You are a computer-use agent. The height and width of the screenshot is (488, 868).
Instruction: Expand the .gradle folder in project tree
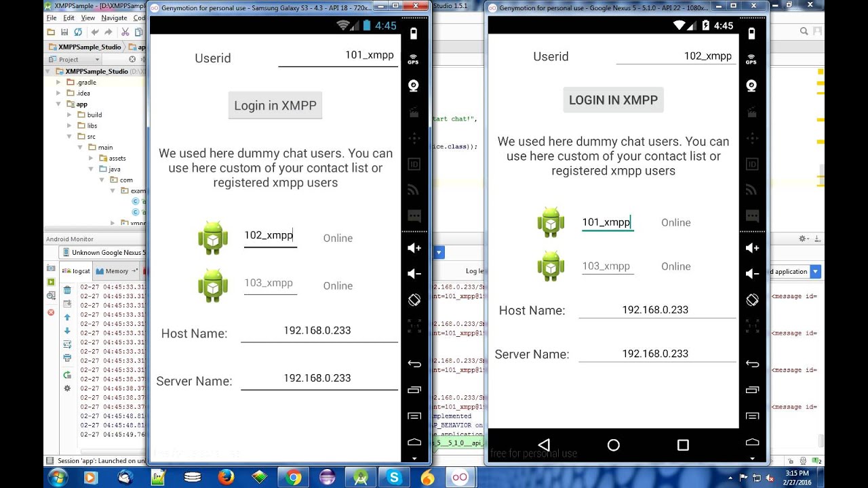point(59,83)
